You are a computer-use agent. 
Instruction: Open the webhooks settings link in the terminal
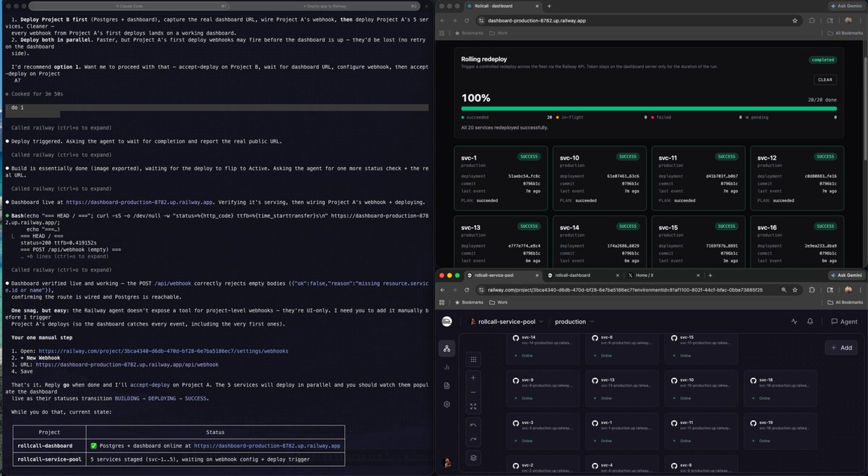164,349
